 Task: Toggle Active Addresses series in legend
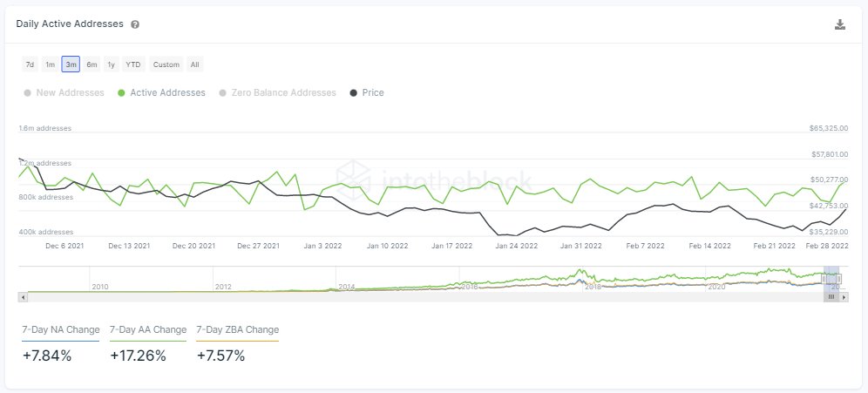(161, 93)
